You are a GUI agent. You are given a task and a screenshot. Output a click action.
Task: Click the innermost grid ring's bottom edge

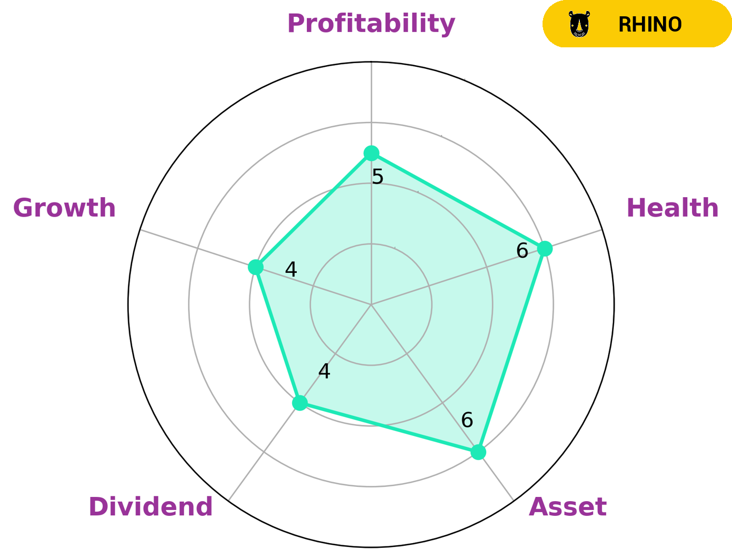point(371,365)
